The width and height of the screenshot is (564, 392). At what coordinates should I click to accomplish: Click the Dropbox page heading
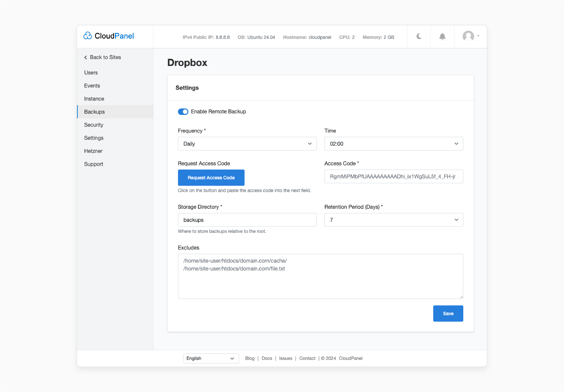[x=187, y=63]
